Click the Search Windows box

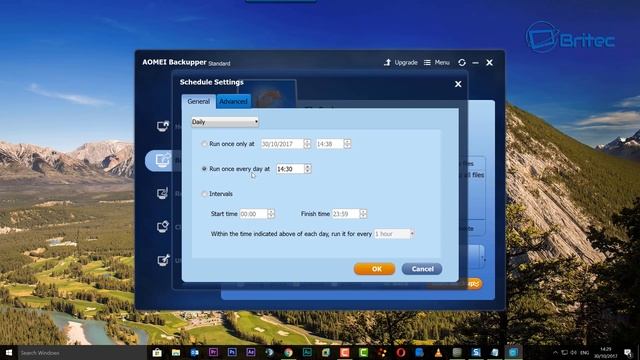[x=82, y=353]
